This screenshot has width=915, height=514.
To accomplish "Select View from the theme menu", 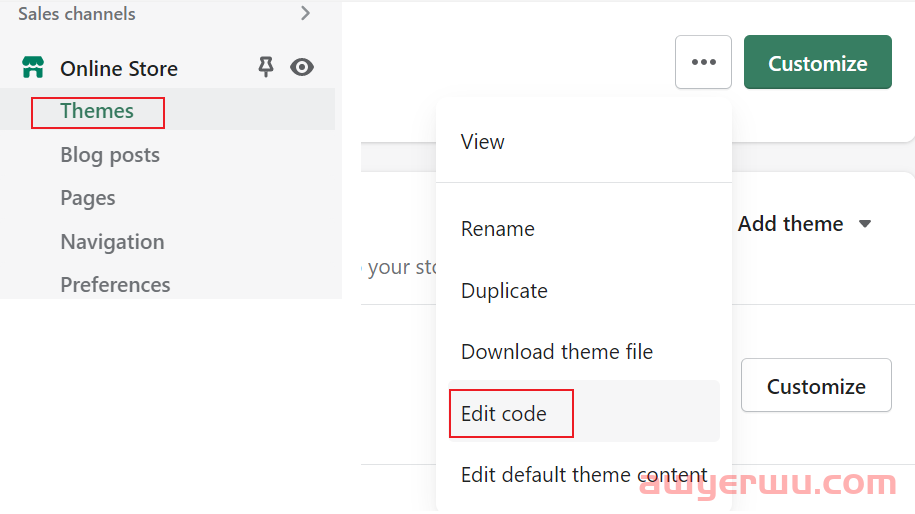I will tap(482, 142).
